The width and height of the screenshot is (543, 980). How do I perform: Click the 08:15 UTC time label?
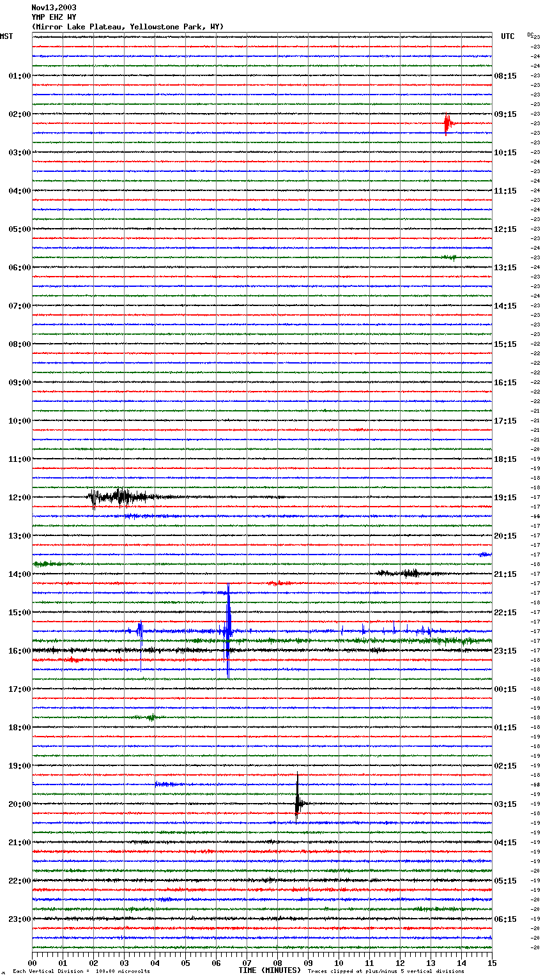(505, 76)
